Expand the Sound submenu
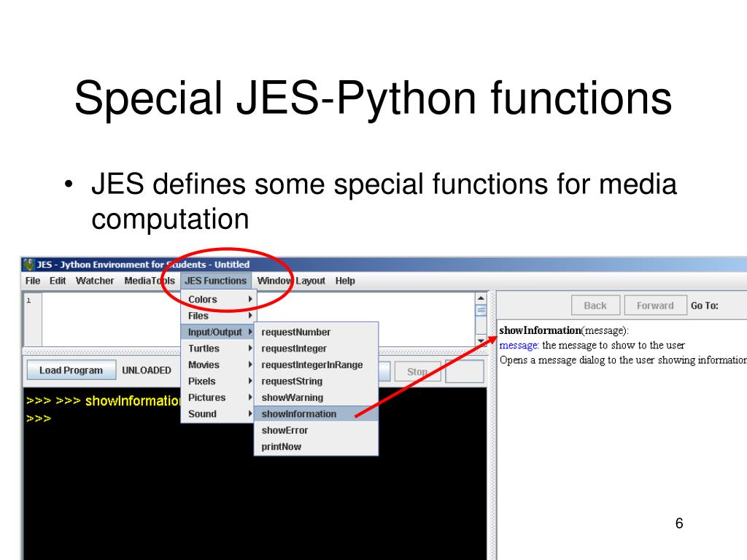Viewport: 747px width, 560px height. pyautogui.click(x=219, y=414)
